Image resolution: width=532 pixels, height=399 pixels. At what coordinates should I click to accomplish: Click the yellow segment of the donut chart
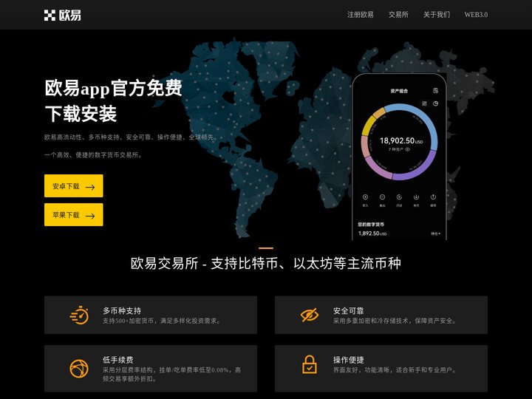pyautogui.click(x=368, y=126)
